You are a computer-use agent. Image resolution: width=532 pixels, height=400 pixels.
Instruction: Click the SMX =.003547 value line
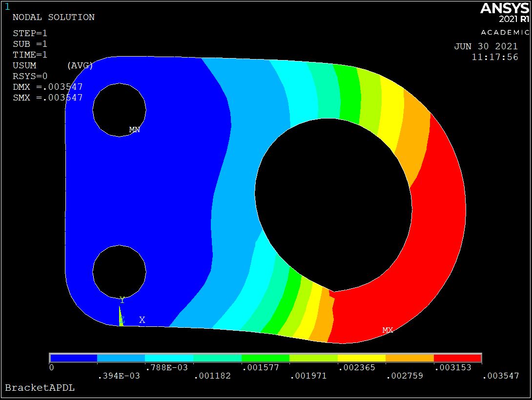tap(47, 98)
